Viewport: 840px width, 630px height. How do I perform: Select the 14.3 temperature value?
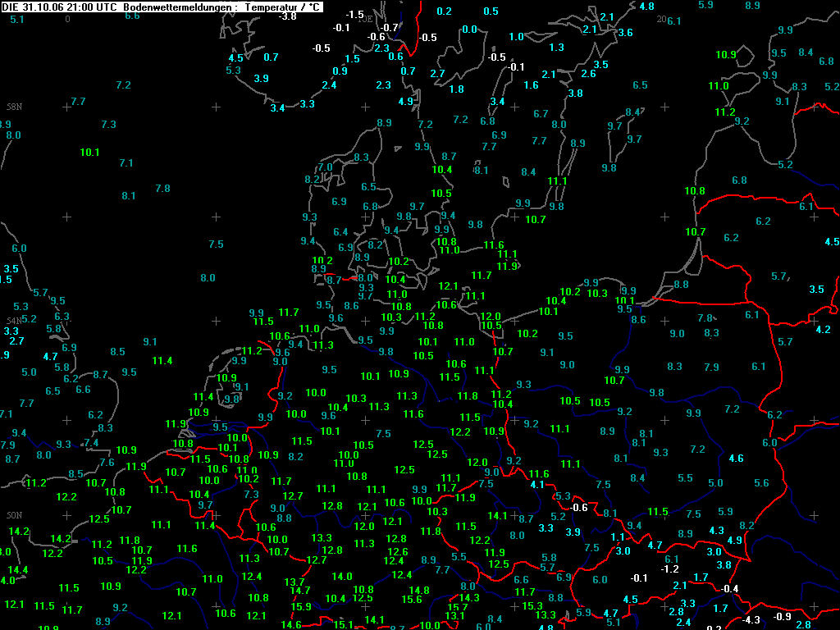[x=468, y=597]
